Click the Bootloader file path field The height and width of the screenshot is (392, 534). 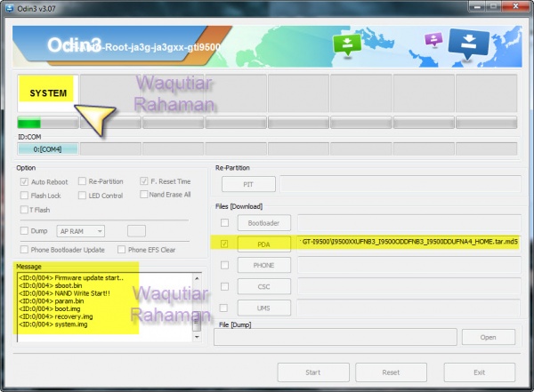click(x=409, y=223)
